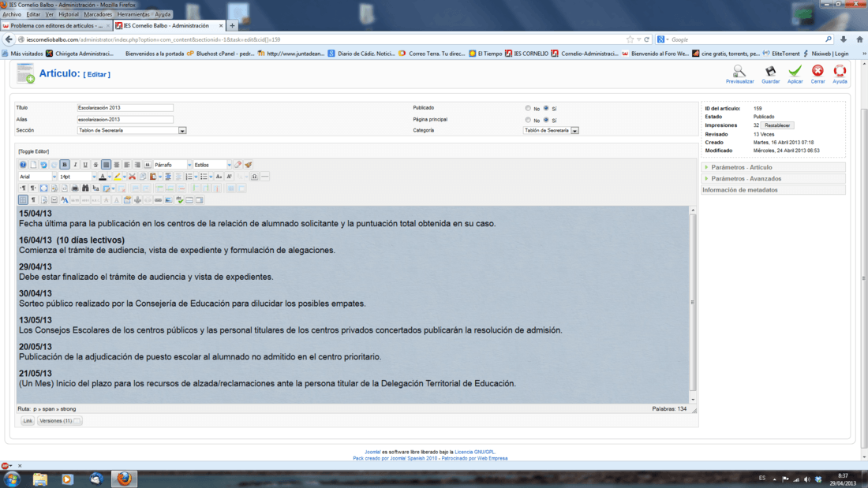Viewport: 868px width, 488px height.
Task: Apply italic formatting
Action: click(75, 165)
